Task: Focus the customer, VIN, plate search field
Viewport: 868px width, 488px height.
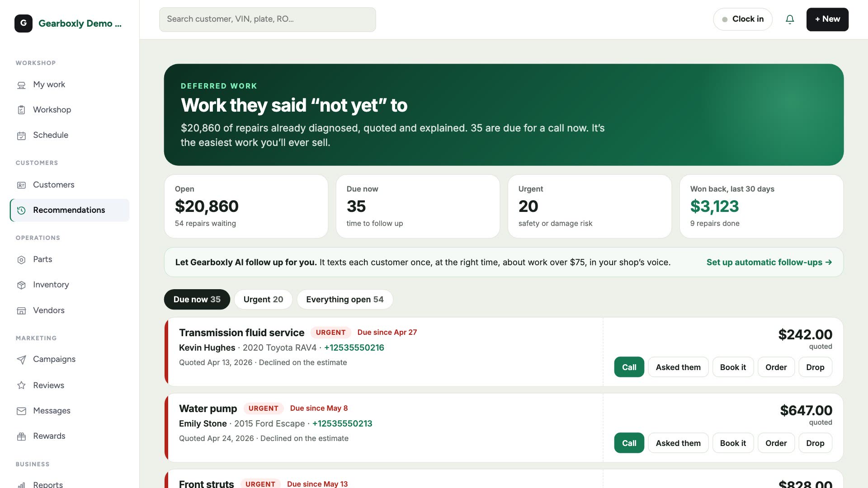Action: (x=267, y=19)
